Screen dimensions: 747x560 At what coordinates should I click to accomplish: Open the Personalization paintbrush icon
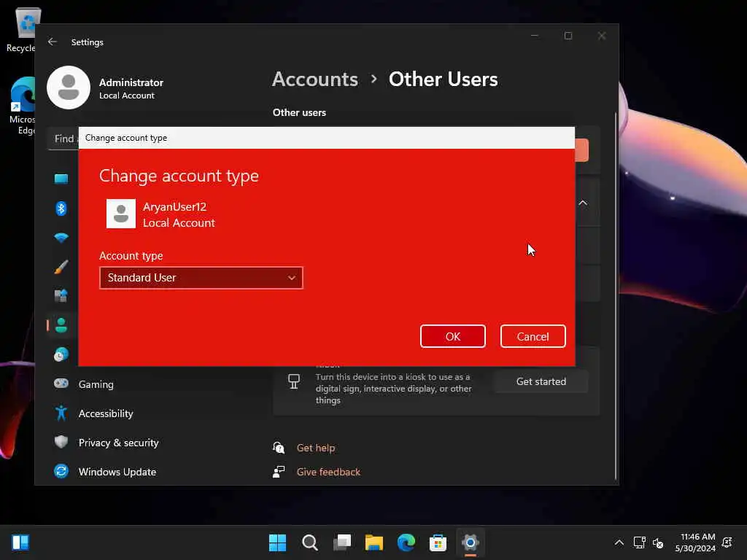click(61, 267)
